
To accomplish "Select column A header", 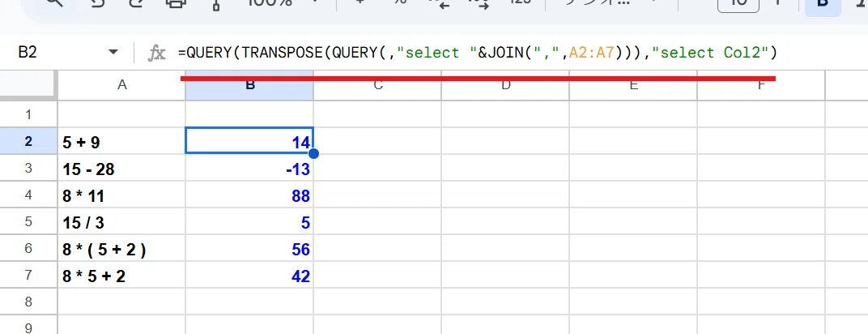I will 121,85.
